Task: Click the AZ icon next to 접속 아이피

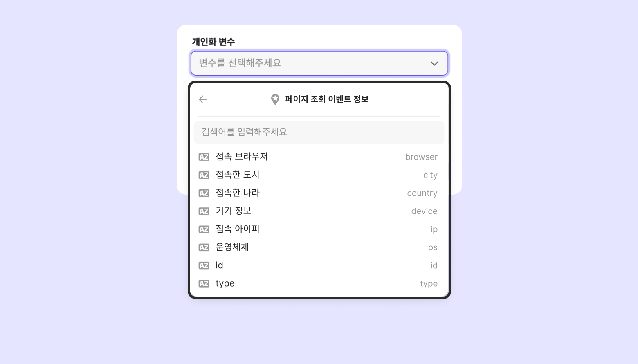Action: pos(204,229)
